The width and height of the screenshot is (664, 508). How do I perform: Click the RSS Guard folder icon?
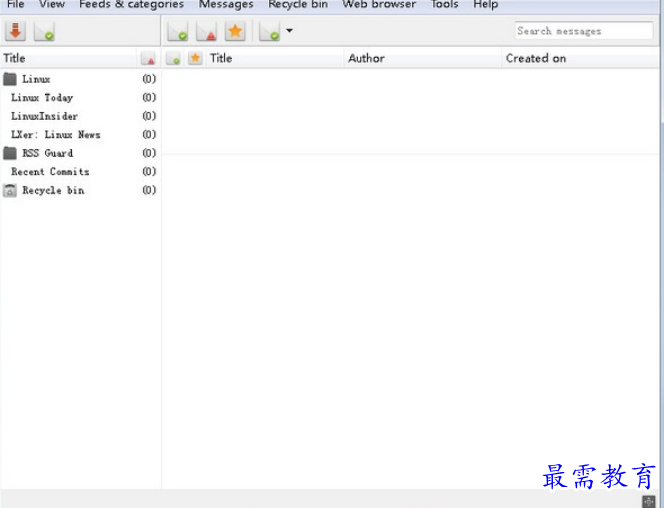tap(10, 153)
